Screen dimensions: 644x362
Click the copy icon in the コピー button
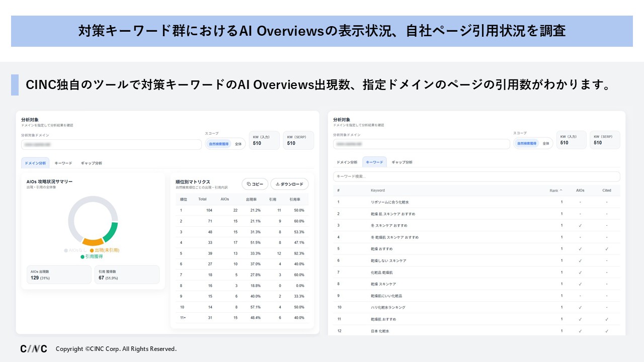coord(249,184)
